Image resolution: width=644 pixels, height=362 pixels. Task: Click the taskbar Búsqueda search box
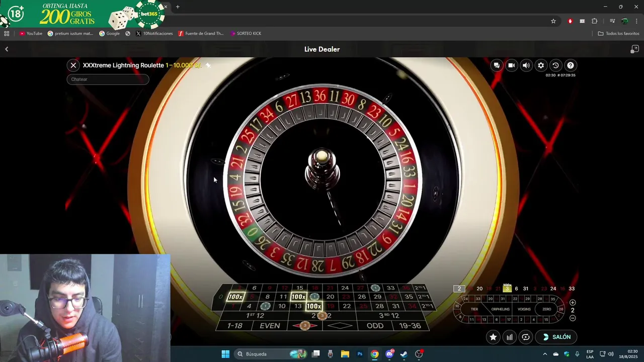271,354
